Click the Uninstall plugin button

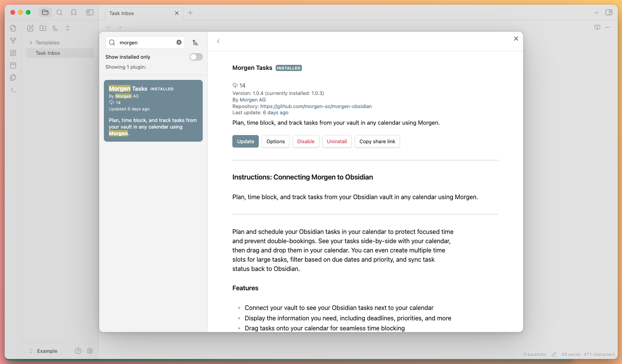[337, 141]
